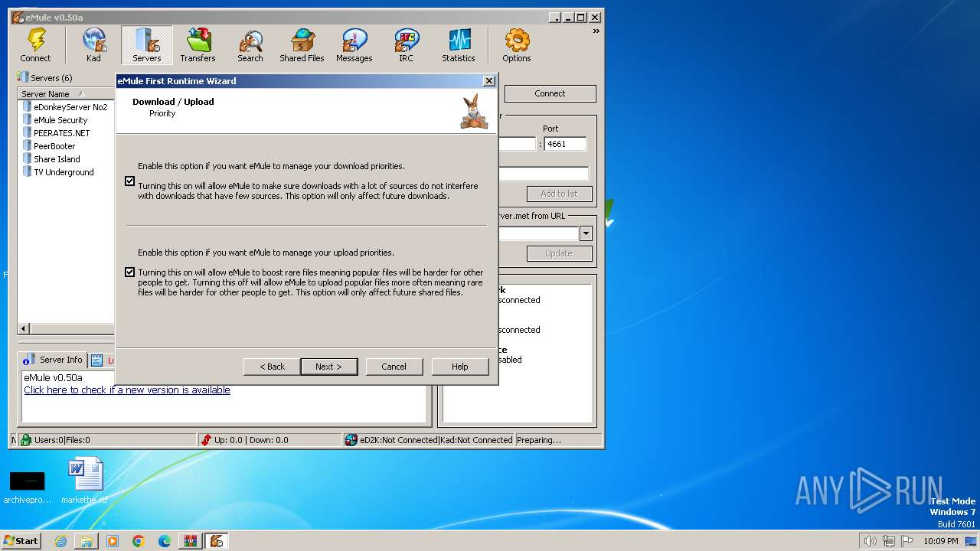Toggle manage upload priorities checkbox
The image size is (980, 551).
point(129,272)
